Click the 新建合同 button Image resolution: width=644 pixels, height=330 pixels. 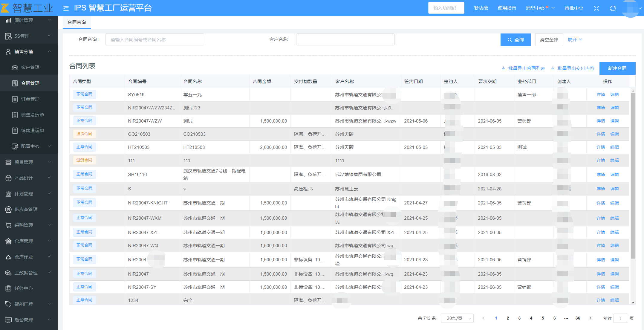617,68
